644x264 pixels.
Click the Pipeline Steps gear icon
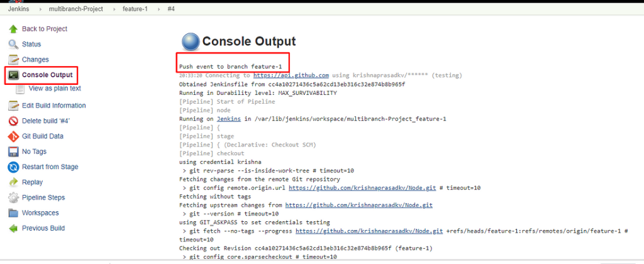(x=14, y=197)
